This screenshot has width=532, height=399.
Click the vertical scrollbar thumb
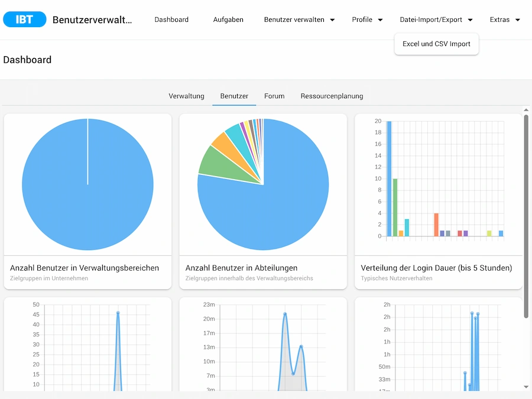[x=526, y=216]
